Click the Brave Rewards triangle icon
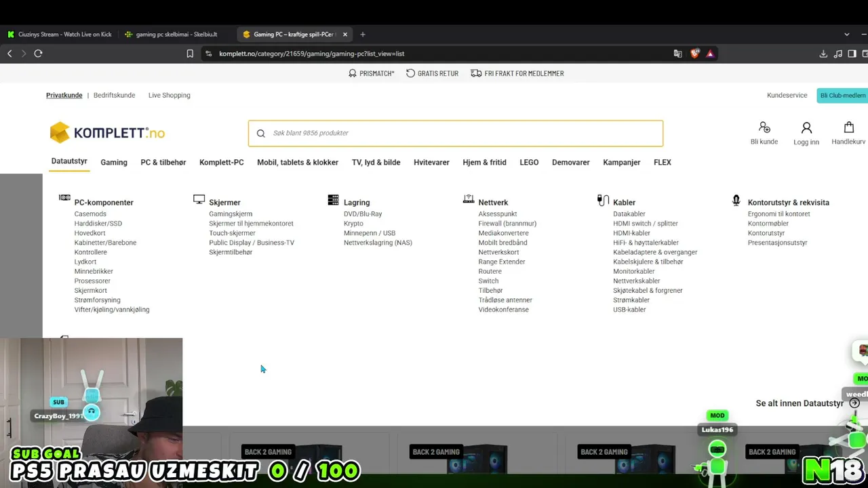 (x=710, y=54)
